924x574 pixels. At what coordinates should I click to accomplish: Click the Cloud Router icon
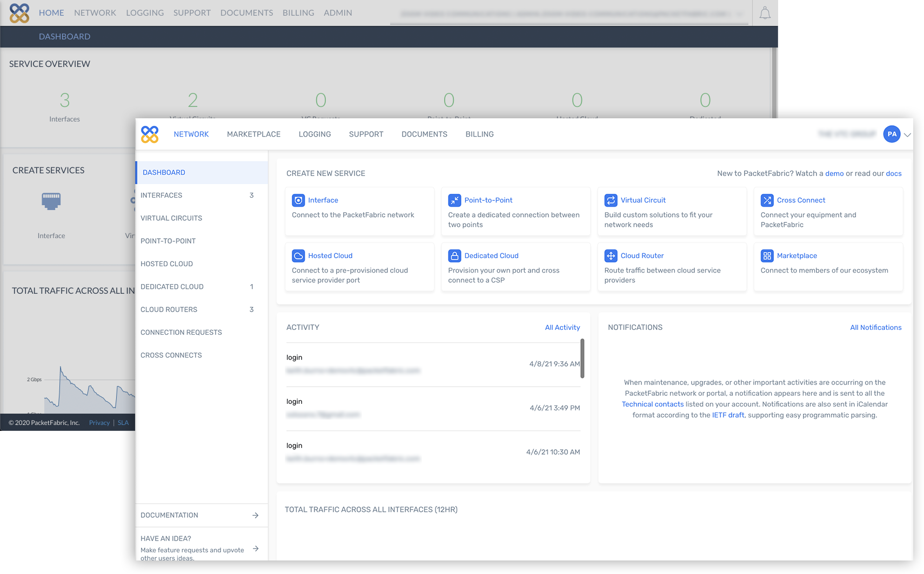click(x=611, y=256)
